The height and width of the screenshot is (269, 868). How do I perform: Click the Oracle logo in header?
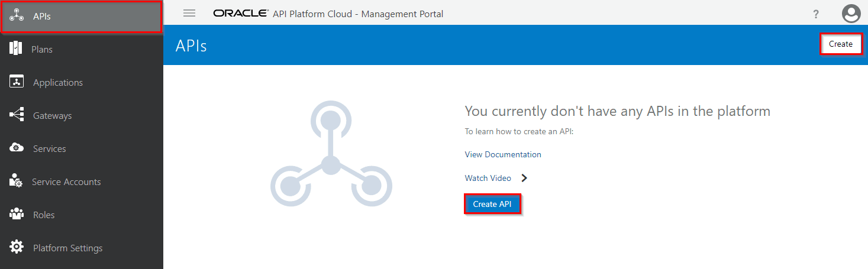coord(240,14)
